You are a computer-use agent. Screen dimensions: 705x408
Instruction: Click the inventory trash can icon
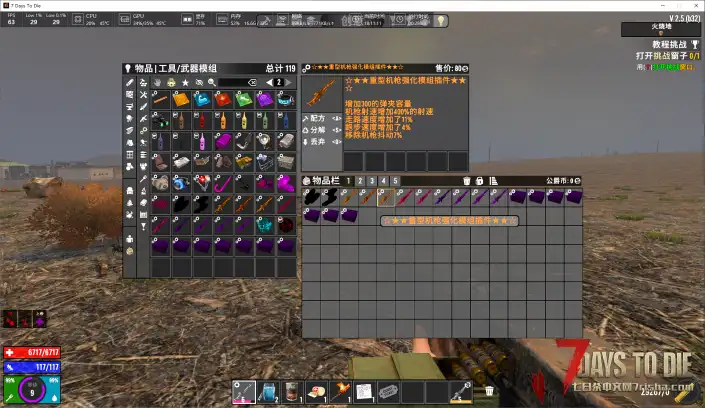point(466,180)
